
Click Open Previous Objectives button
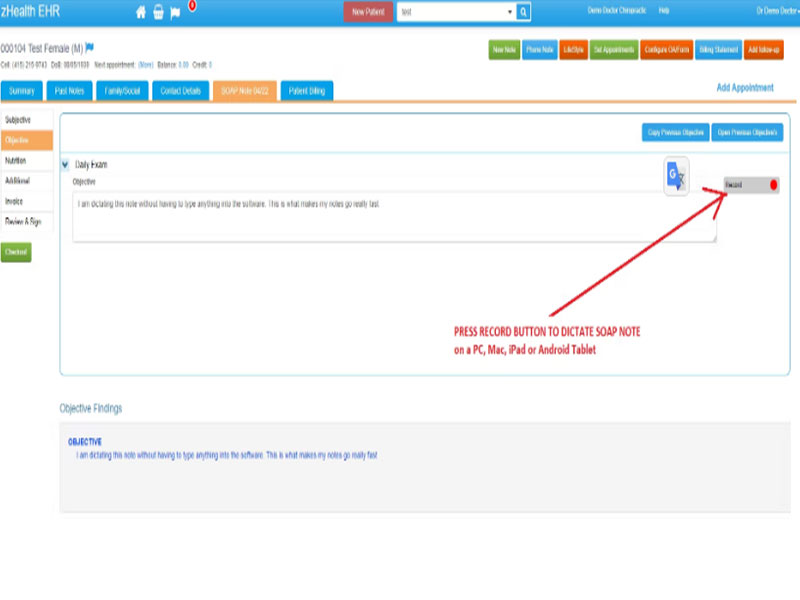[747, 133]
